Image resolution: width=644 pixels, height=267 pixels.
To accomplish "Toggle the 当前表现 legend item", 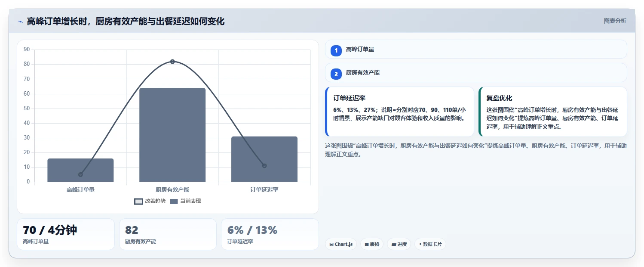I will (185, 201).
